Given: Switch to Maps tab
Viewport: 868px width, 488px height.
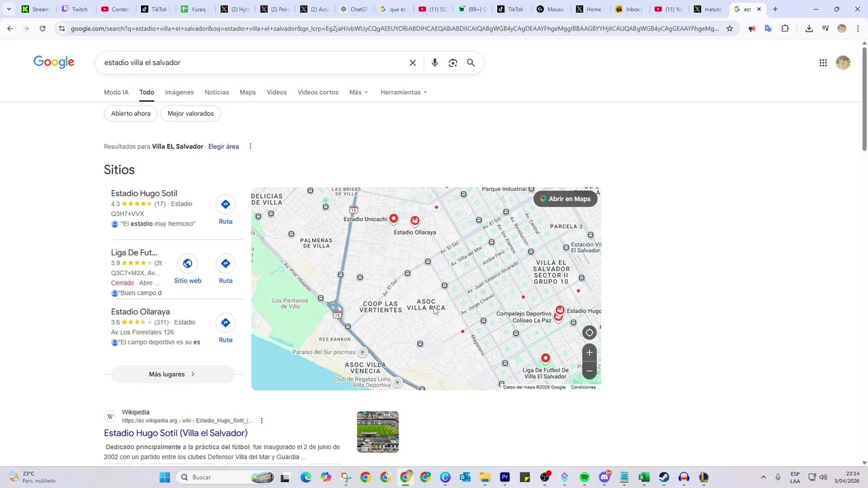Looking at the screenshot, I should pos(248,92).
